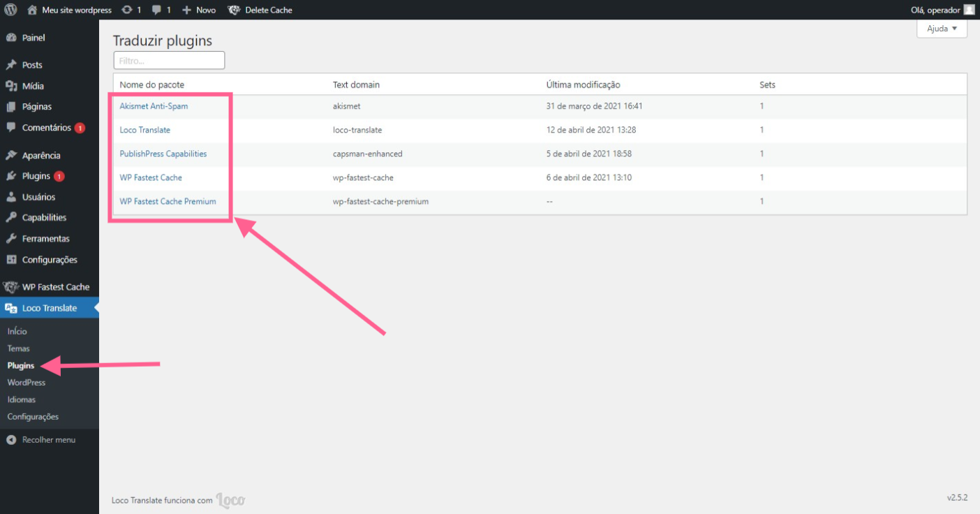Image resolution: width=980 pixels, height=514 pixels.
Task: Click the wp-fastest-cache-premium text domain cell
Action: (x=380, y=201)
